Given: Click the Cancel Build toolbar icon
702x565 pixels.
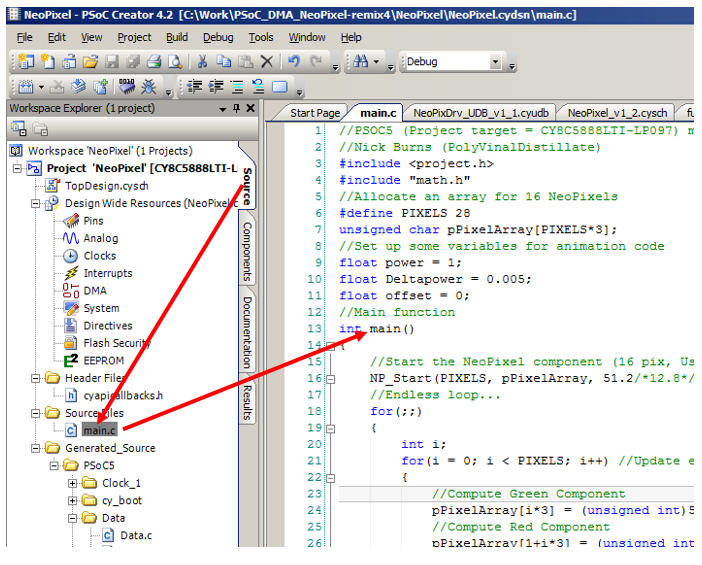Looking at the screenshot, I should click(x=57, y=87).
